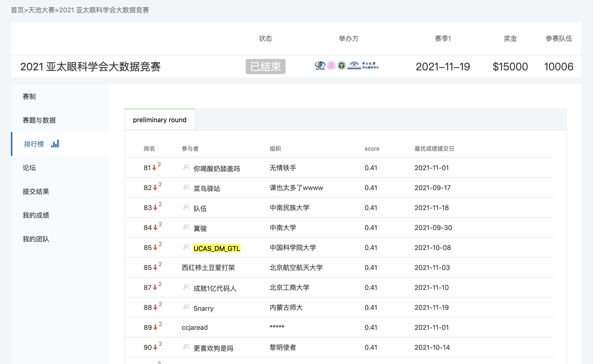Click the competition title 2021 亚太眼科学会大数据竞赛
This screenshot has width=593, height=364.
click(x=91, y=67)
